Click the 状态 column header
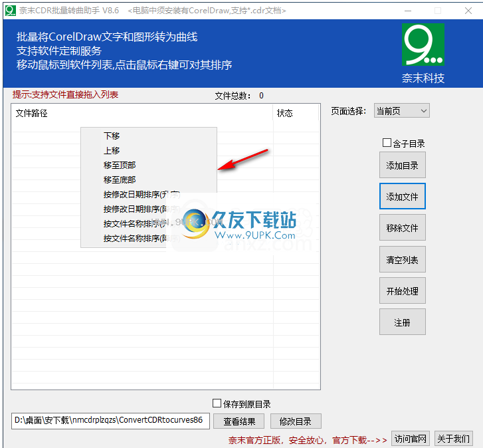Image resolution: width=483 pixels, height=448 pixels. [x=296, y=114]
